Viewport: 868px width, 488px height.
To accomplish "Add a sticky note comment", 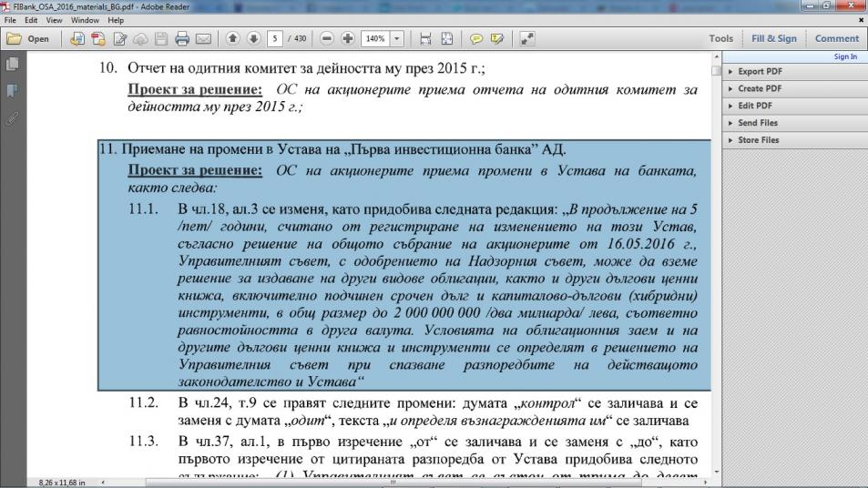I will 475,39.
